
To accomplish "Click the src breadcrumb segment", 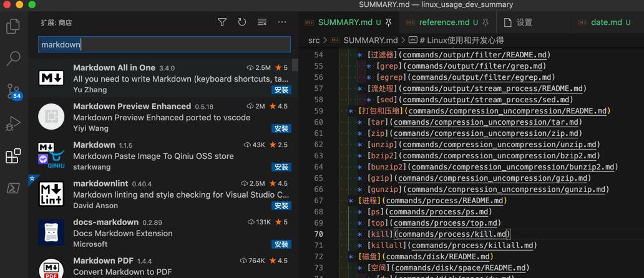I will pos(314,40).
